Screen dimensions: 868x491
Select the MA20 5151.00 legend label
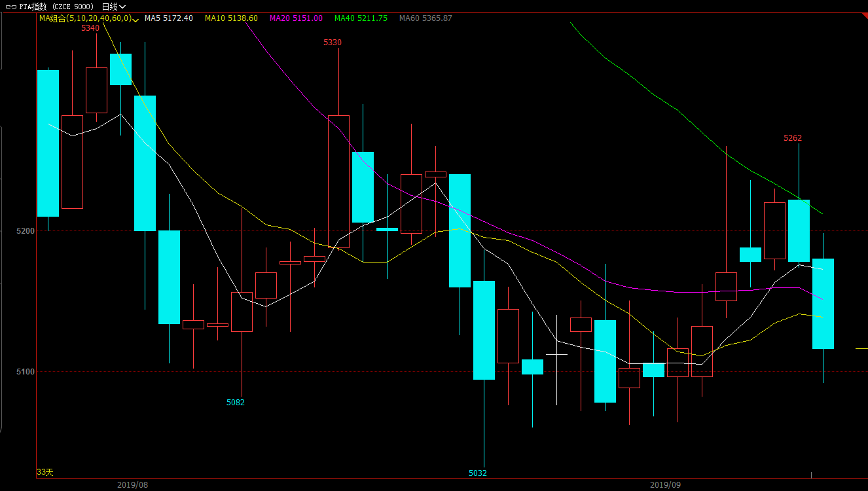(296, 18)
